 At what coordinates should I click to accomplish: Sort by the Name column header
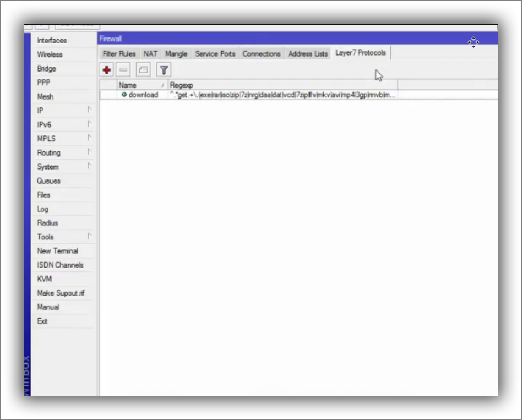pos(142,85)
